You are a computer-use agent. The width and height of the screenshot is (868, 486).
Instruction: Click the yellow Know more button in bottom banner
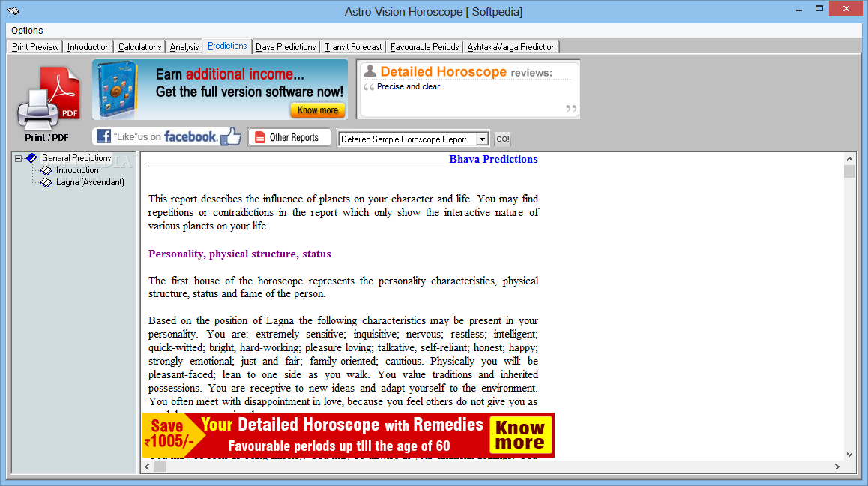click(x=520, y=435)
